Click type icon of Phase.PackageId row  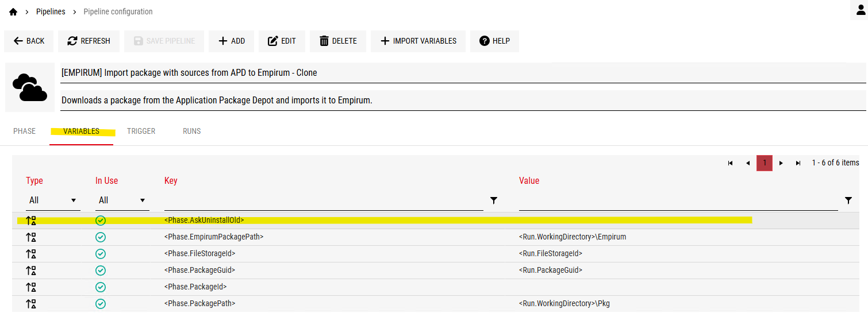(31, 287)
